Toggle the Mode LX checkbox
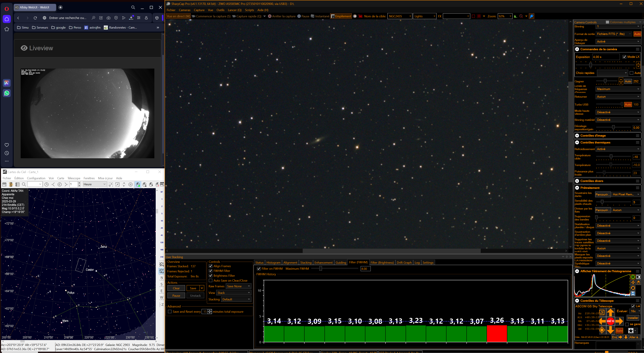Image resolution: width=644 pixels, height=353 pixels. coord(624,57)
